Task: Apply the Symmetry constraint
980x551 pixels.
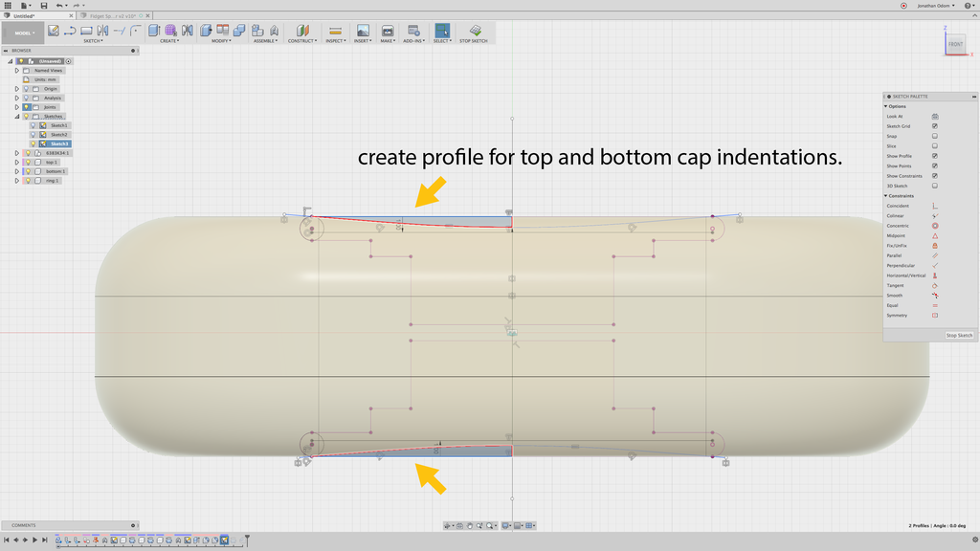Action: click(935, 316)
